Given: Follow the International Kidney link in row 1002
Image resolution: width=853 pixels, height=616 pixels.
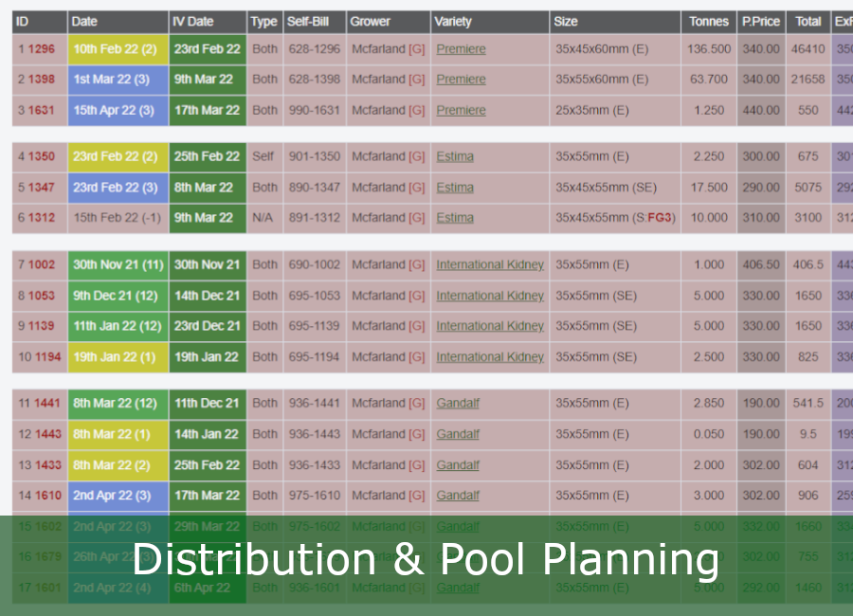Looking at the screenshot, I should 490,265.
